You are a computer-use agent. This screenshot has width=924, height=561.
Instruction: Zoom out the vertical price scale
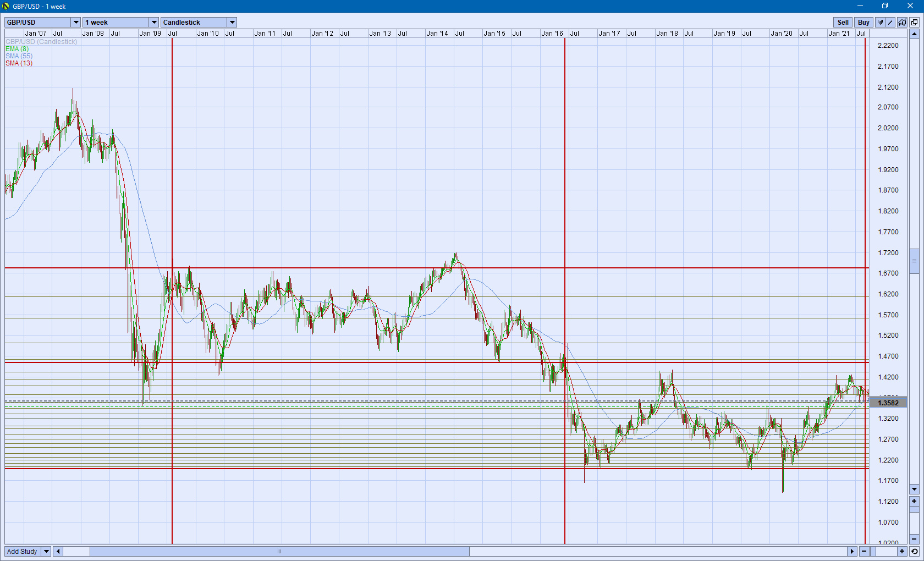(x=914, y=539)
